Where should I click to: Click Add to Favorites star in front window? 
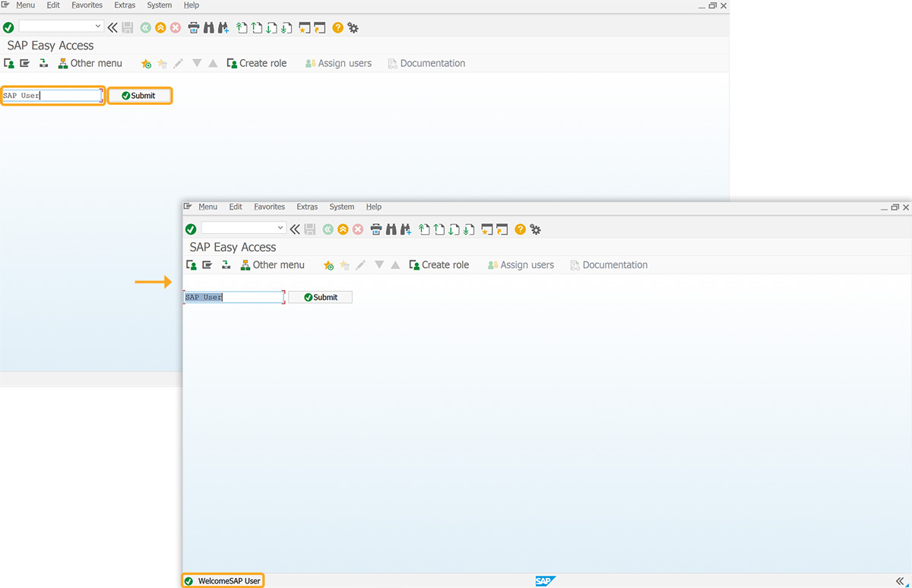point(328,265)
